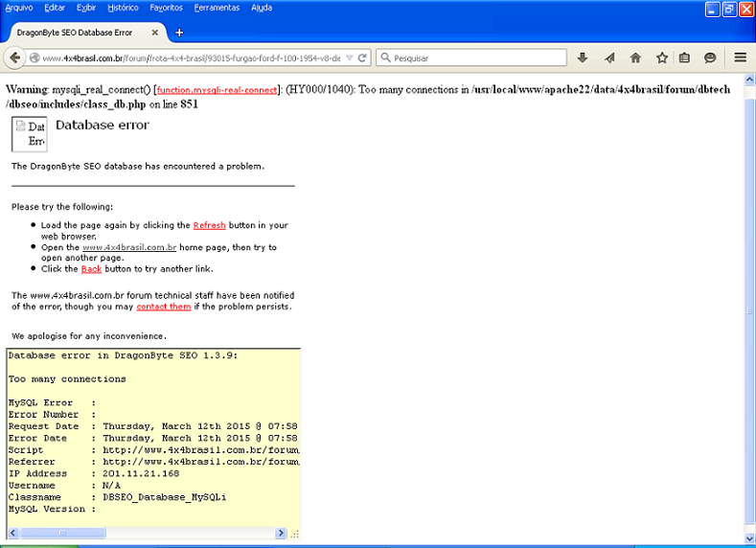Image resolution: width=756 pixels, height=548 pixels.
Task: Click the page scrollbar down arrow
Action: point(749,538)
